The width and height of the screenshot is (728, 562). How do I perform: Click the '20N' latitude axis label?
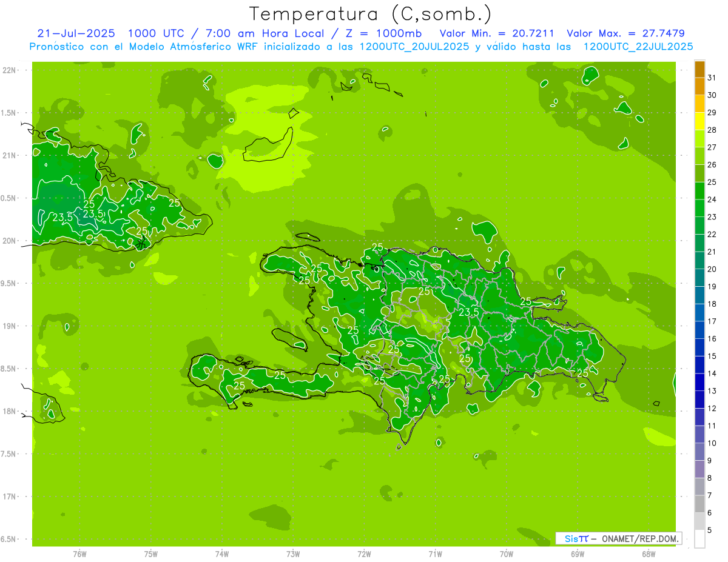[x=10, y=241]
